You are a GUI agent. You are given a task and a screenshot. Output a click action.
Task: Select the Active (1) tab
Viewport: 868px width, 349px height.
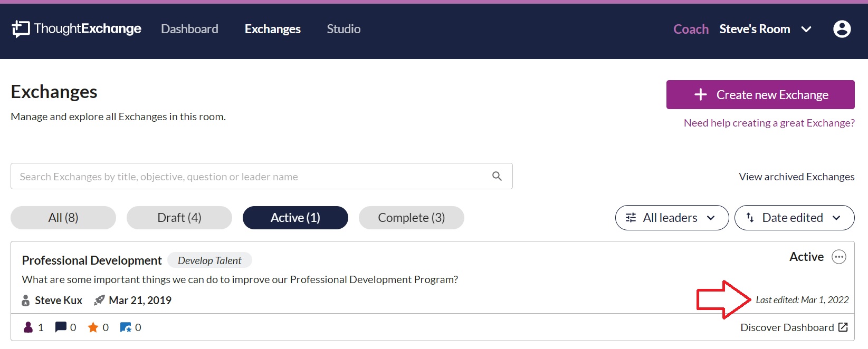pos(295,218)
